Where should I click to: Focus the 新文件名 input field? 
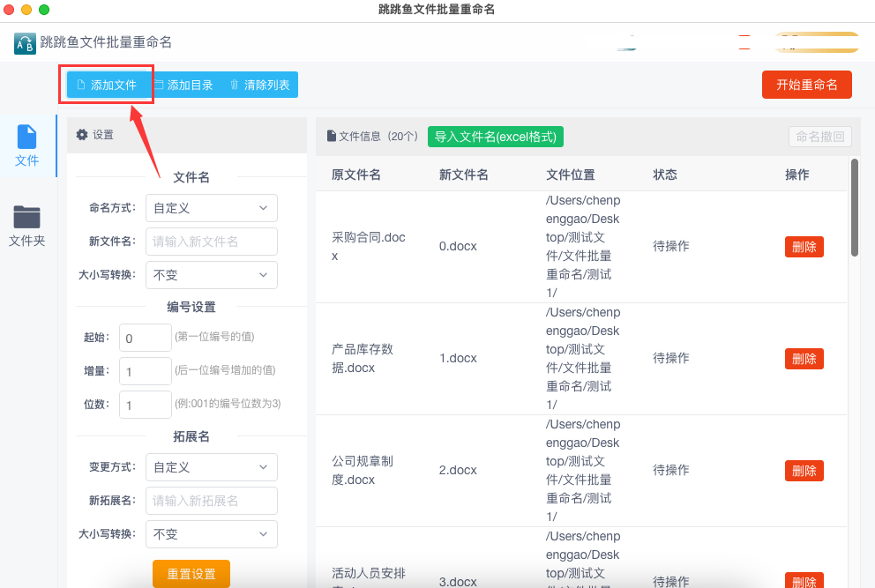point(212,242)
